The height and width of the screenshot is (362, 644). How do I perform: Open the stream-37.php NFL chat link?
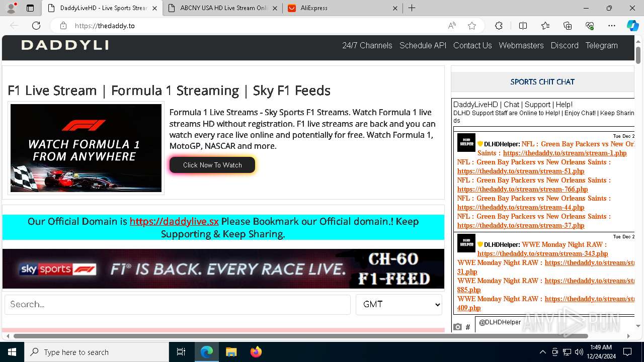[x=521, y=226]
